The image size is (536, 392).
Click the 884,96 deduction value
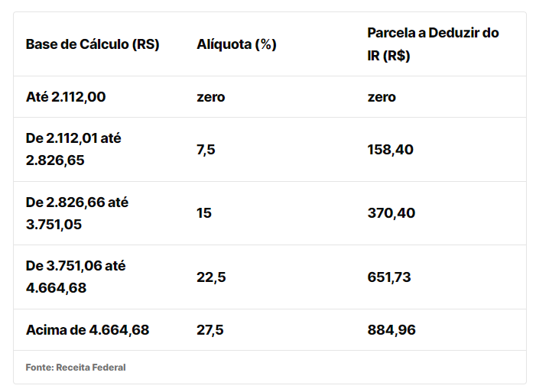coord(391,330)
